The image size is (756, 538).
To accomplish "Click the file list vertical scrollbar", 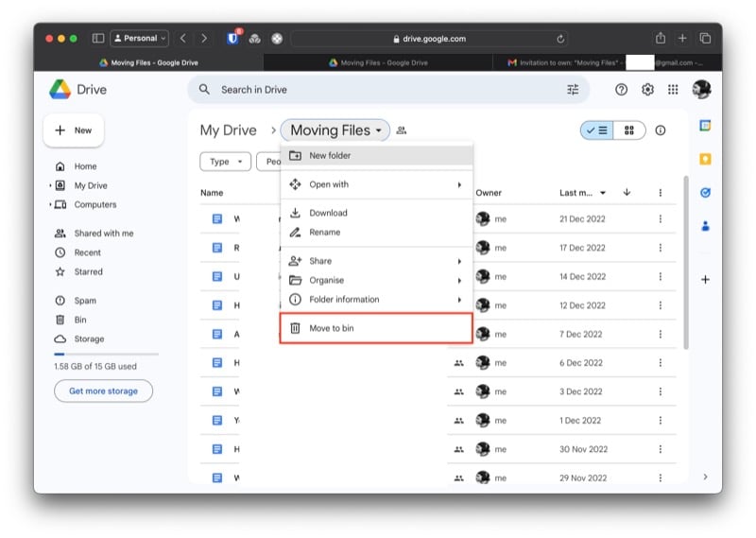I will [686, 262].
